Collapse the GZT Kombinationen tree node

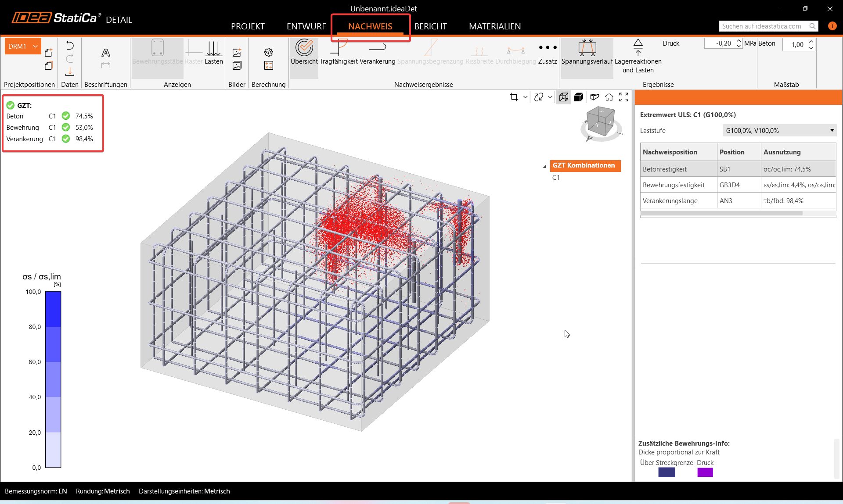coord(544,166)
